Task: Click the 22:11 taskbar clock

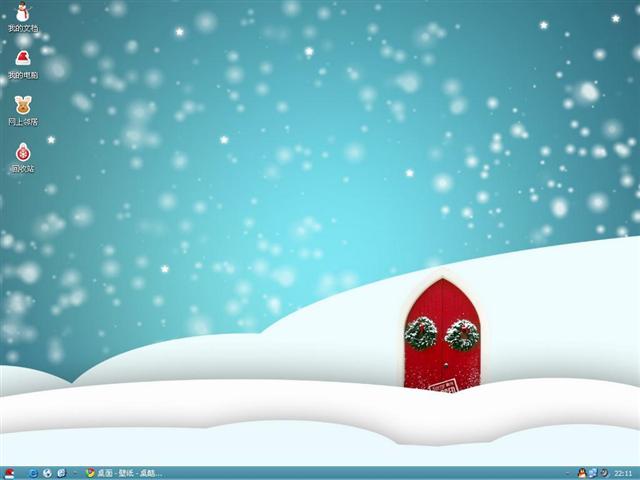Action: pyautogui.click(x=623, y=473)
